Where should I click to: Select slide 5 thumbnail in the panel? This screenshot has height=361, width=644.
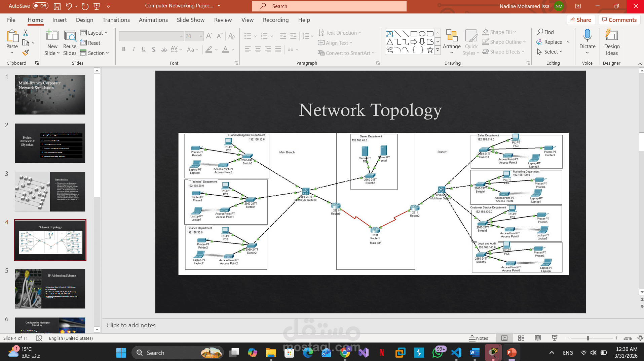[50, 289]
